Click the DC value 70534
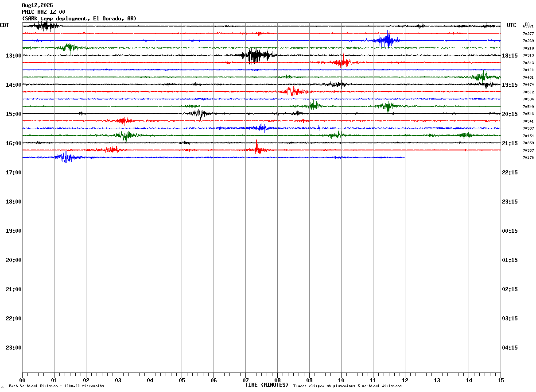The height and width of the screenshot is (392, 536). tap(528, 99)
